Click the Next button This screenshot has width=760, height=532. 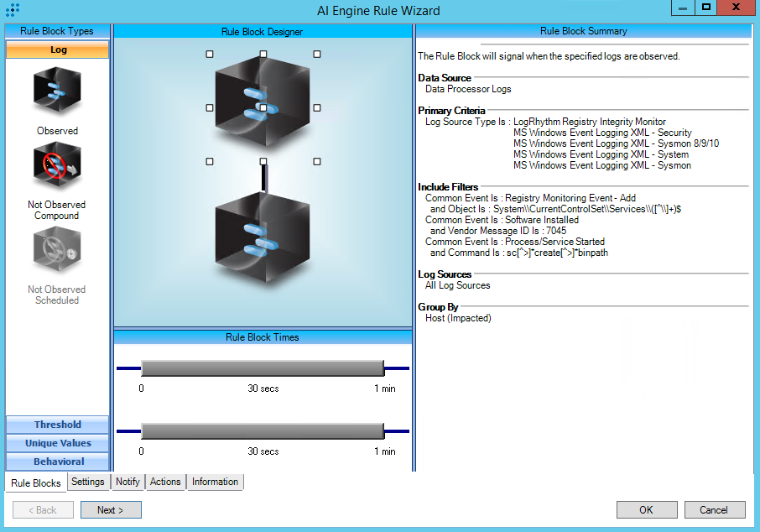coord(111,510)
